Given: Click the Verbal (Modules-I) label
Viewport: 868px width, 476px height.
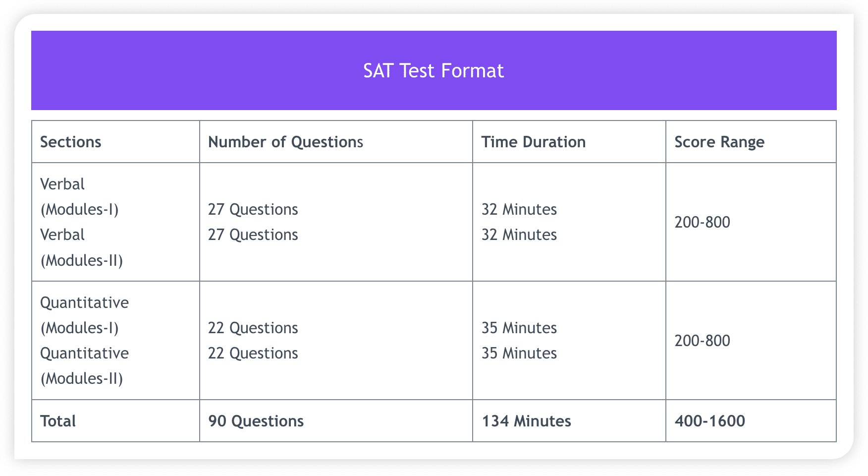Looking at the screenshot, I should 79,197.
